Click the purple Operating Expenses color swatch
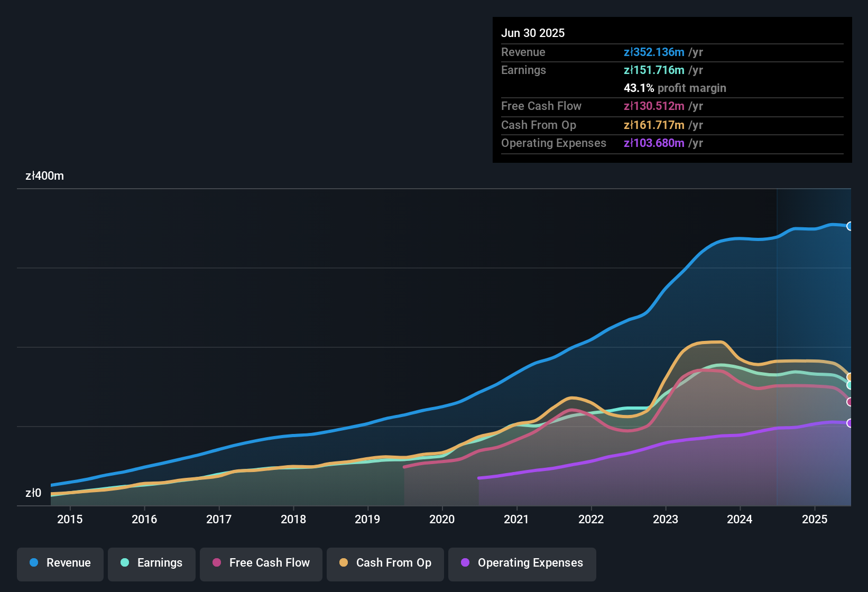The image size is (868, 592). [x=465, y=563]
